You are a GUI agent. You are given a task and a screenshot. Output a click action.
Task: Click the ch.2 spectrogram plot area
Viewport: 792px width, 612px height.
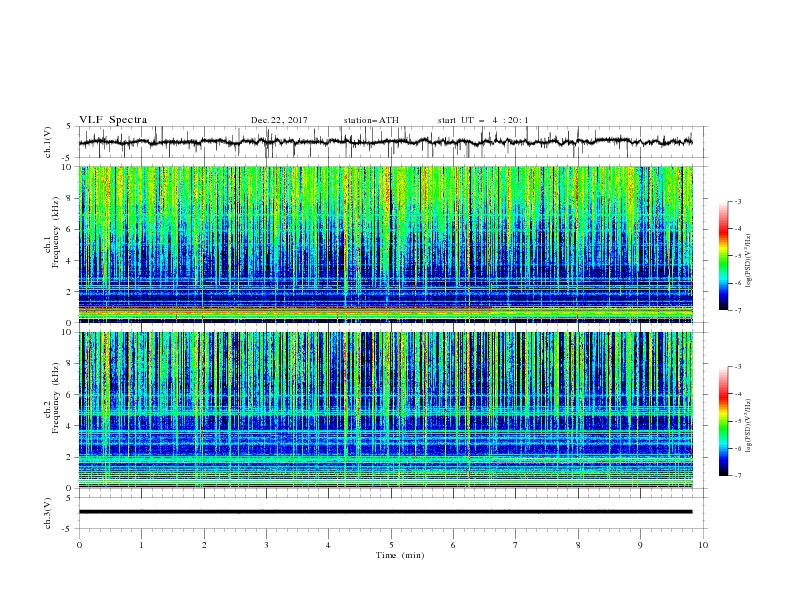pyautogui.click(x=386, y=410)
